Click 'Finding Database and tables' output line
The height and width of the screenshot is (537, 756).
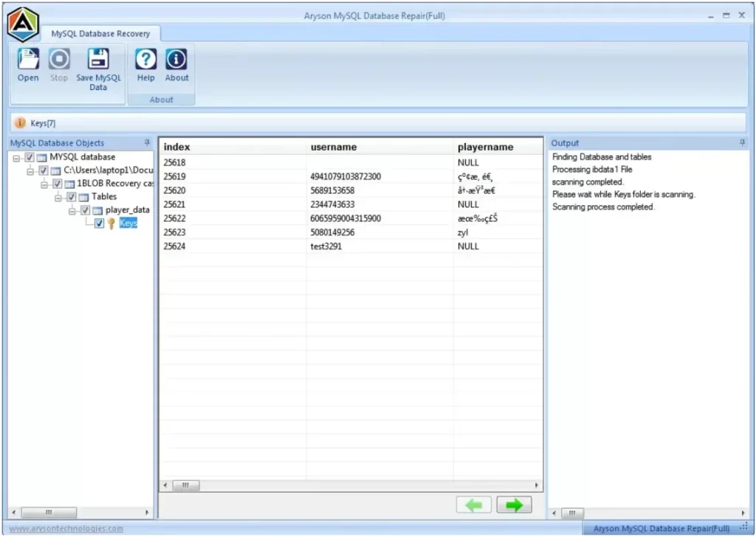(x=602, y=156)
